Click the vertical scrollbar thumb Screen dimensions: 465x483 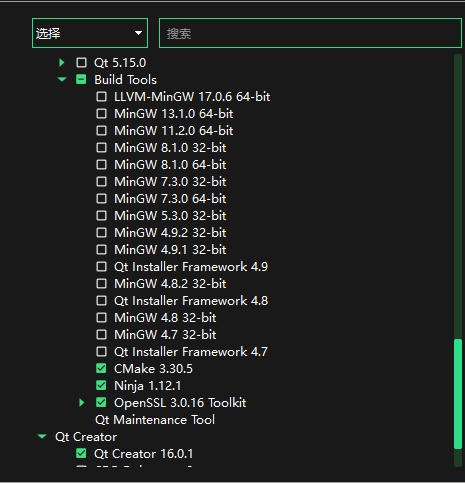458,394
